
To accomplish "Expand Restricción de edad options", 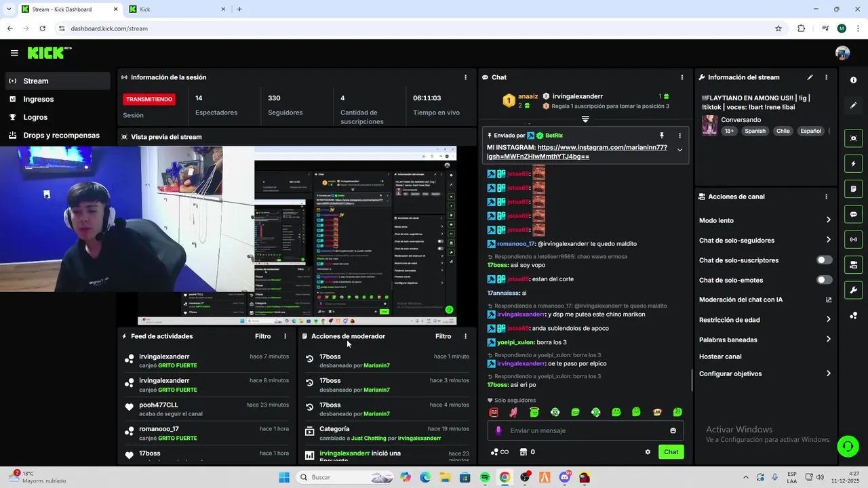I will click(x=828, y=319).
